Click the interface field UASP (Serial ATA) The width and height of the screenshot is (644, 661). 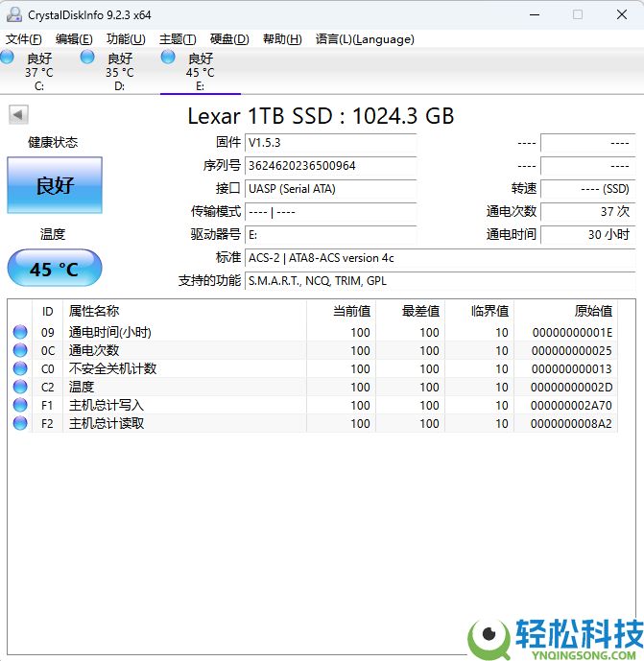tap(331, 188)
